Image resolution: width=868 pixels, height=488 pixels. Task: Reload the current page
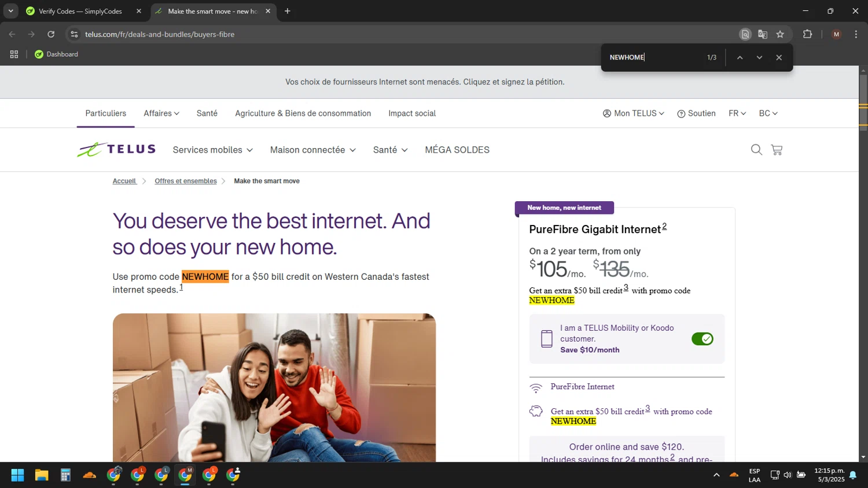tap(51, 34)
